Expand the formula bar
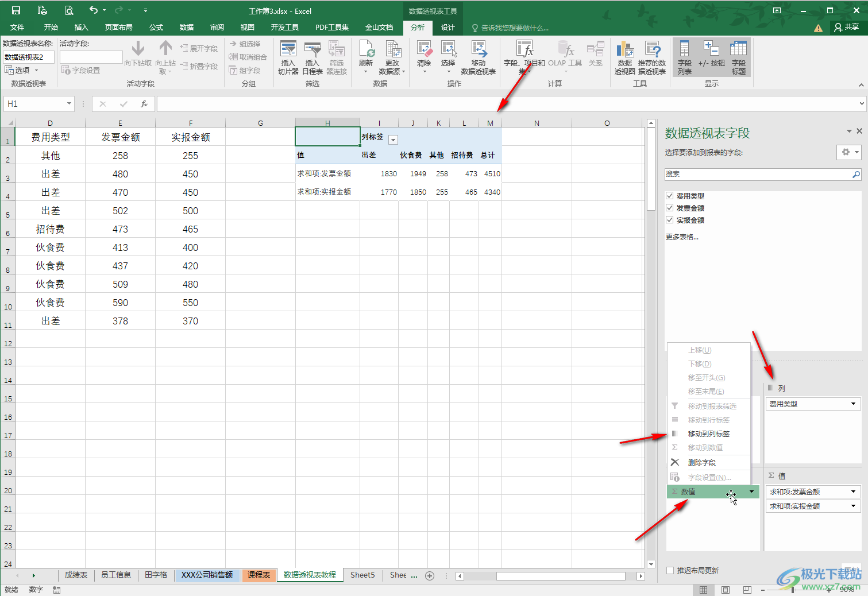This screenshot has width=868, height=596. tap(862, 104)
